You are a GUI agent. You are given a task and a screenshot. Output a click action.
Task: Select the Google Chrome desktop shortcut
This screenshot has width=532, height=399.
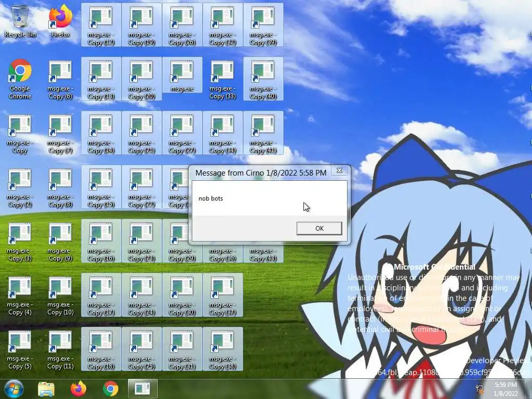pos(20,79)
